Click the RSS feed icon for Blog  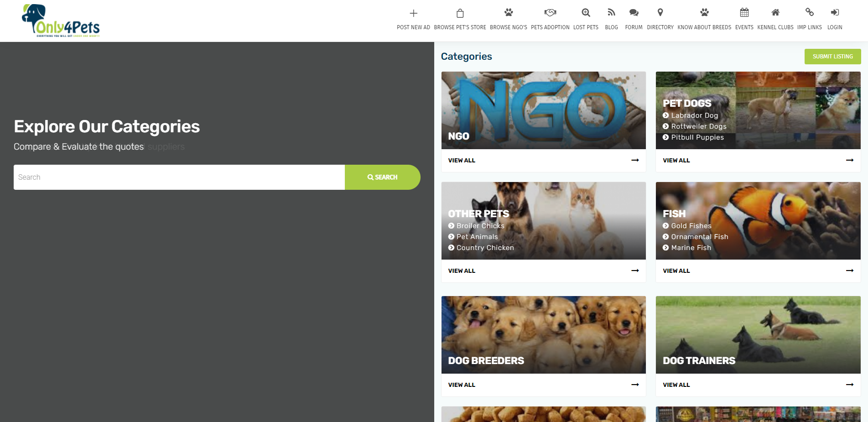click(x=611, y=12)
